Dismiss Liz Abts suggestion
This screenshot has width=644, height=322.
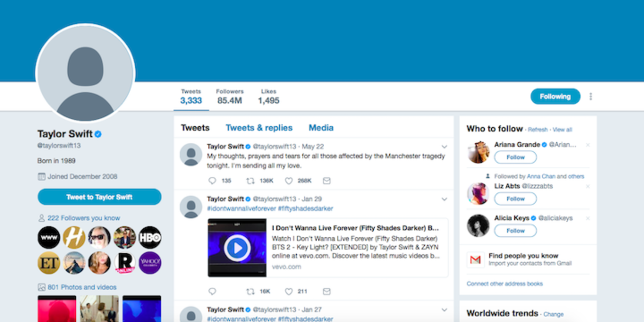pyautogui.click(x=588, y=186)
